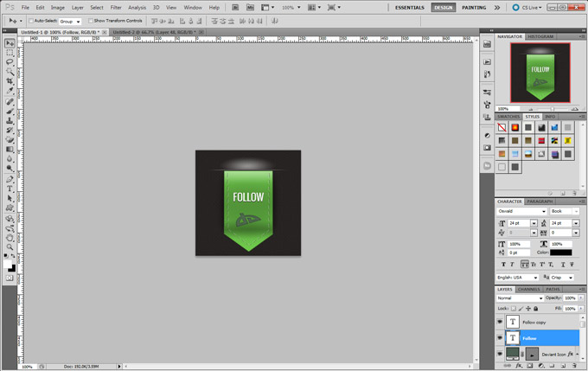Toggle All Caps in Character panel
The width and height of the screenshot is (588, 371).
(525, 265)
